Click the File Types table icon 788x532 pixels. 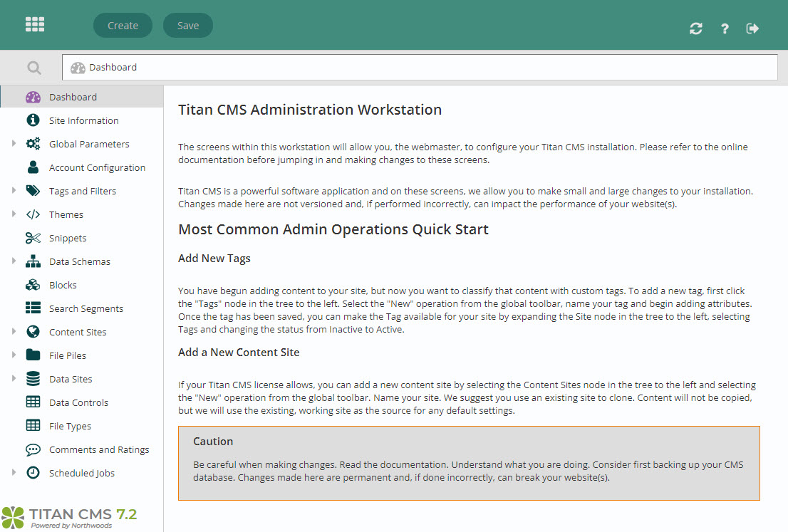pos(33,425)
